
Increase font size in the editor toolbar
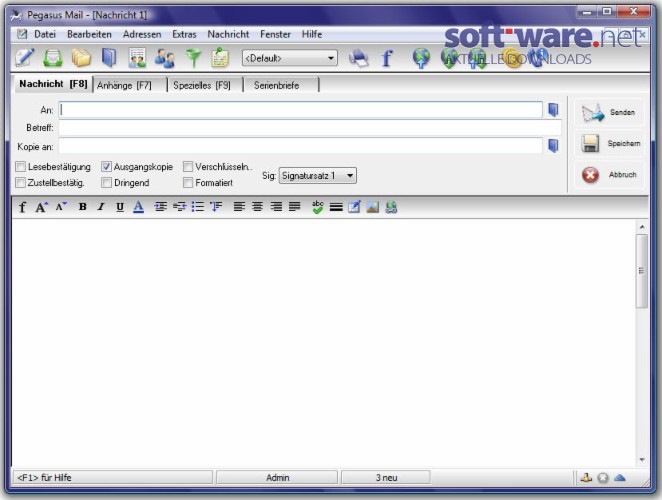click(x=41, y=207)
